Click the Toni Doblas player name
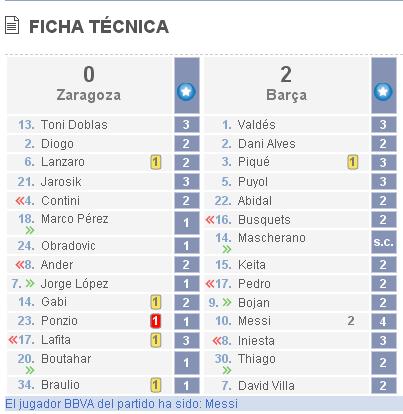Screen dimensions: 403x414 [x=74, y=125]
